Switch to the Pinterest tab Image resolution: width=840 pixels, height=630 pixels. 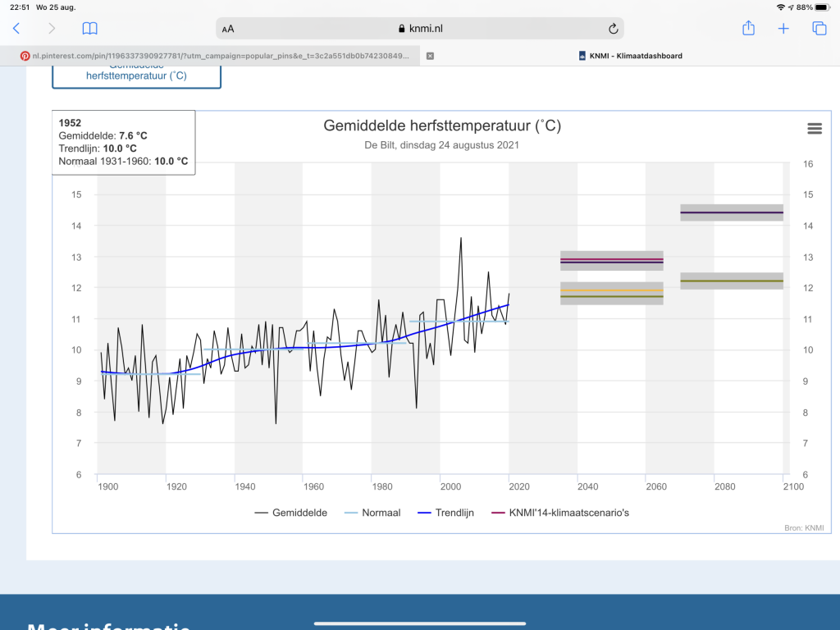[x=214, y=56]
